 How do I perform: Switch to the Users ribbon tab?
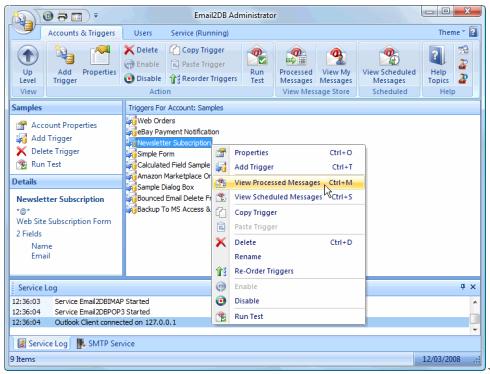tap(143, 33)
